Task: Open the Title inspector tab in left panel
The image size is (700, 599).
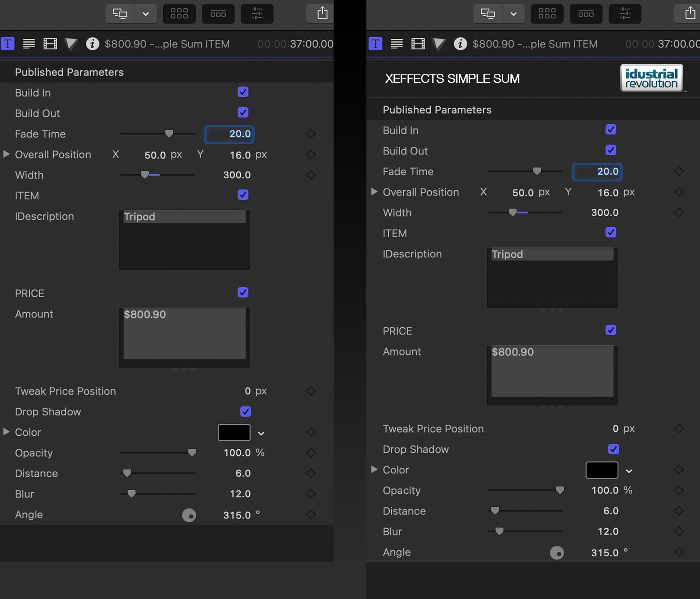Action: click(x=8, y=44)
